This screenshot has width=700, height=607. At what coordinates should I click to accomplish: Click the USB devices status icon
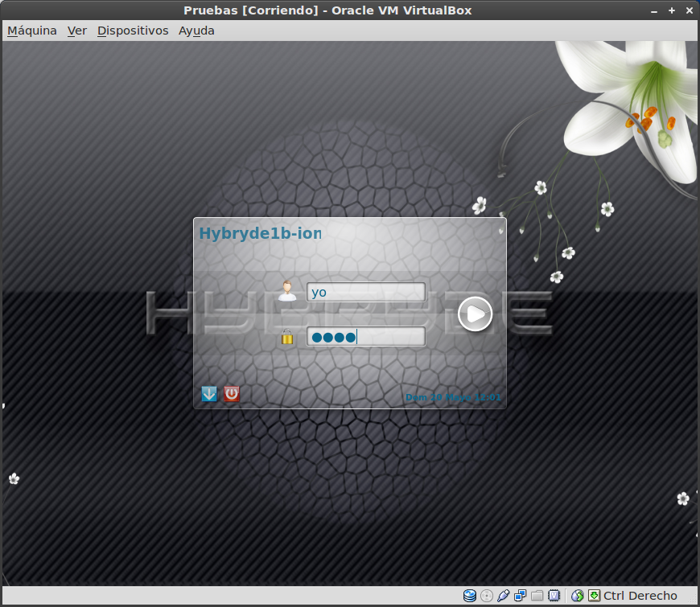pyautogui.click(x=503, y=595)
